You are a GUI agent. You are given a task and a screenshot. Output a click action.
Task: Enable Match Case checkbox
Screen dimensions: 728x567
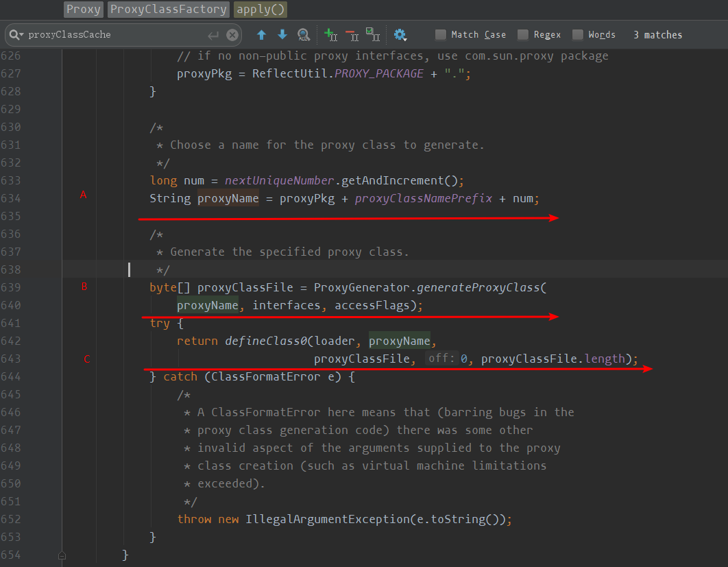pyautogui.click(x=441, y=35)
